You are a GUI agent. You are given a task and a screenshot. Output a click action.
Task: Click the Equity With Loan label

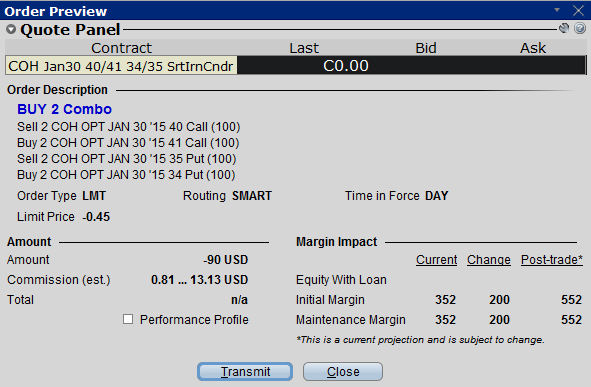click(341, 280)
